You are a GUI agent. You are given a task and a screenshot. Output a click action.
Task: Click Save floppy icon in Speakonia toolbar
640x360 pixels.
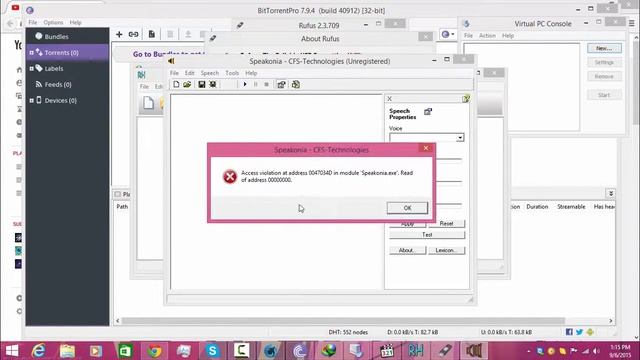click(x=202, y=84)
